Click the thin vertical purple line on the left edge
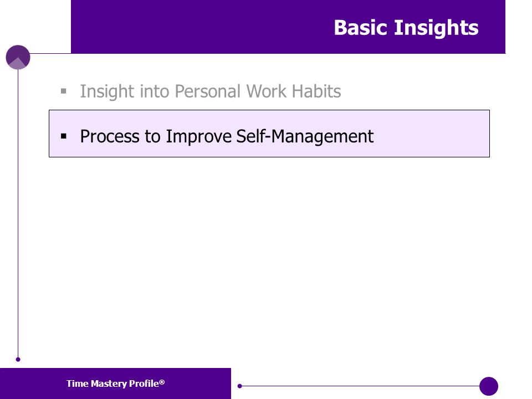Image resolution: width=532 pixels, height=399 pixels. (18, 214)
